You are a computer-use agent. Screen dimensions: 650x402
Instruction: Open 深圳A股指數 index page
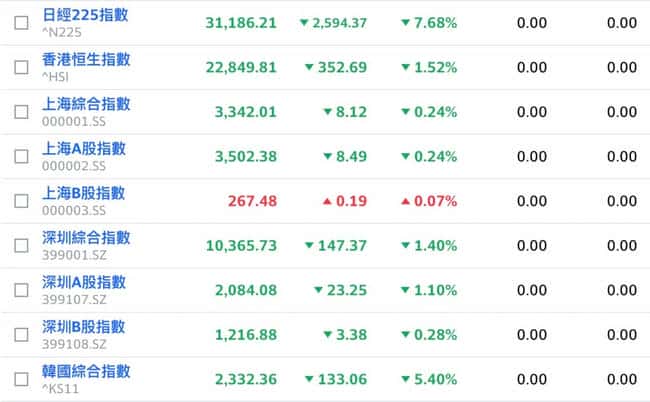pyautogui.click(x=84, y=283)
